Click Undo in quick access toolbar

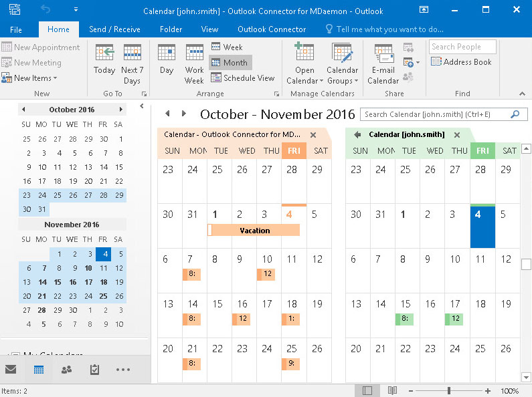[x=46, y=9]
